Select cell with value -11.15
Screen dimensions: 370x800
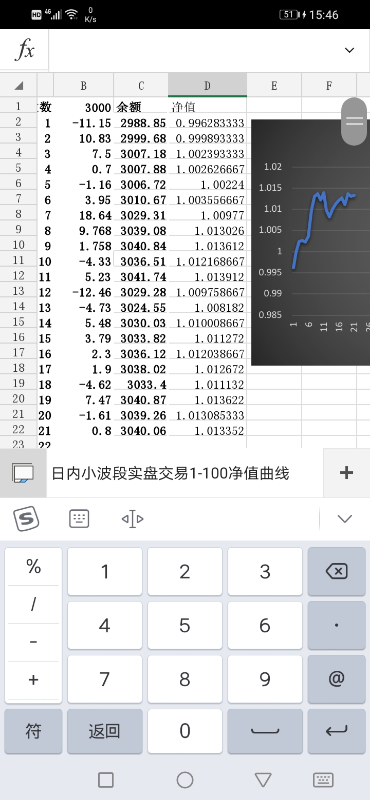83,122
